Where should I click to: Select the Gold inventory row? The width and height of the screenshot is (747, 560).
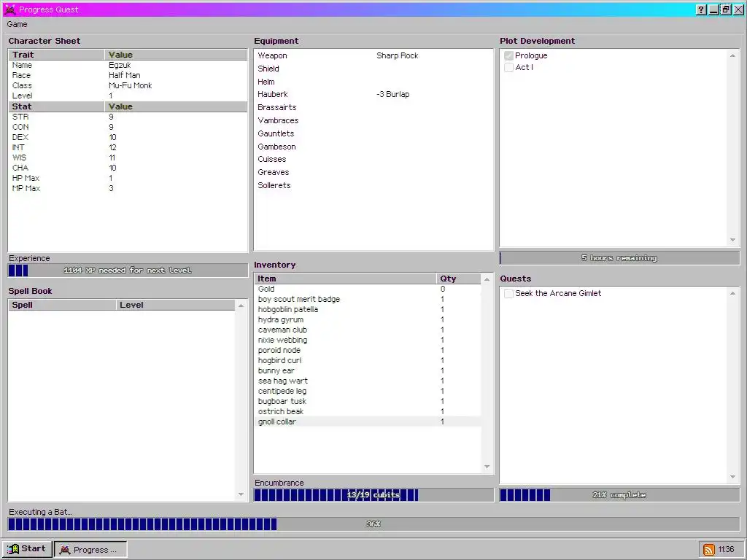click(x=368, y=289)
